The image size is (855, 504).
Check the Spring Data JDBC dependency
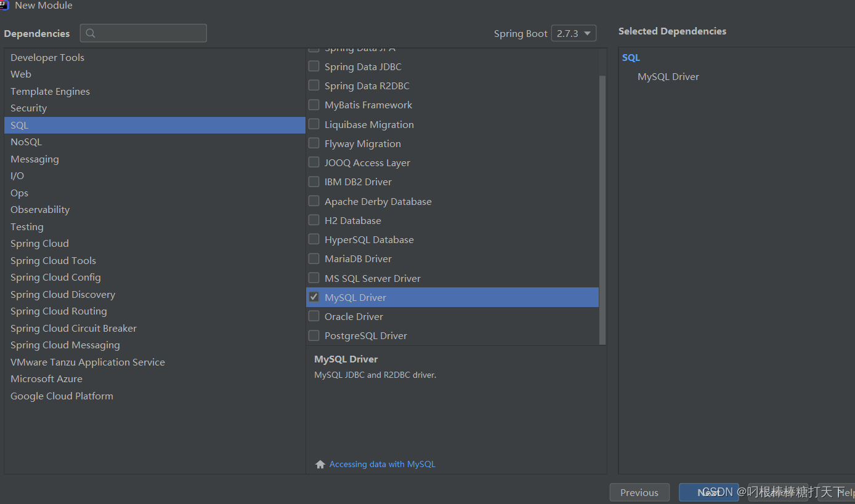pos(314,66)
